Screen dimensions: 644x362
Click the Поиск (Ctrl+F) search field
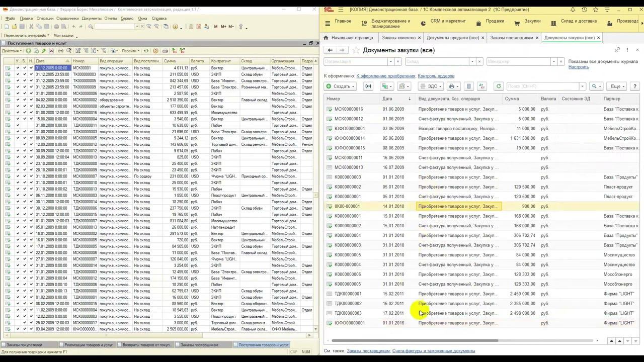tap(542, 86)
